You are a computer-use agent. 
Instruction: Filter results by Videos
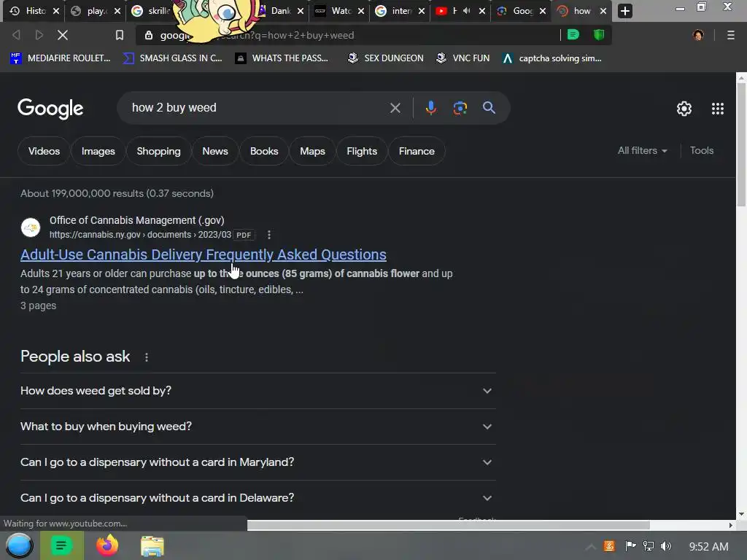[x=44, y=151]
